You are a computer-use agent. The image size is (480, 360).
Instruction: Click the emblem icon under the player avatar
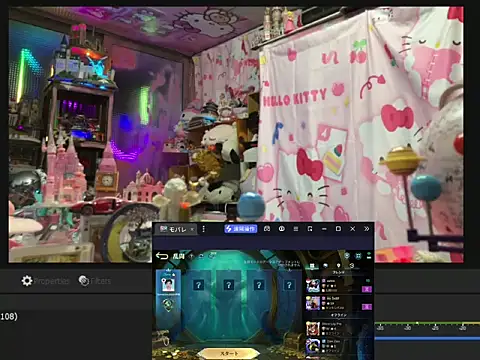168,305
